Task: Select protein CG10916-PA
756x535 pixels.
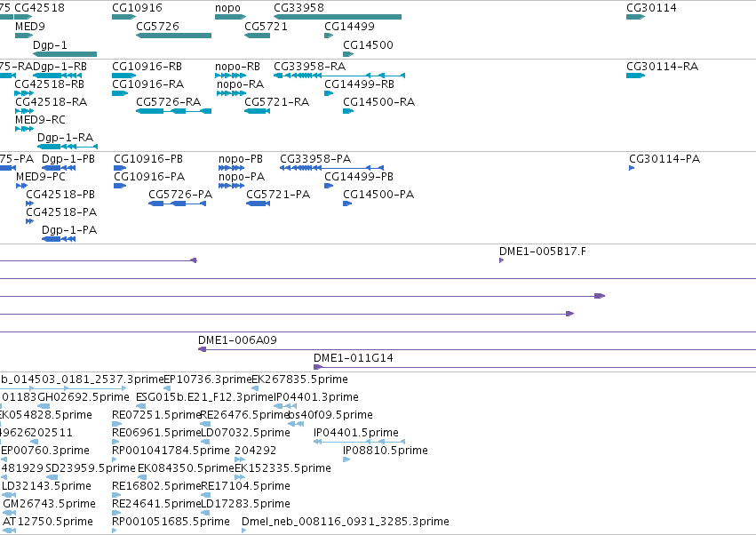Action: pos(120,186)
